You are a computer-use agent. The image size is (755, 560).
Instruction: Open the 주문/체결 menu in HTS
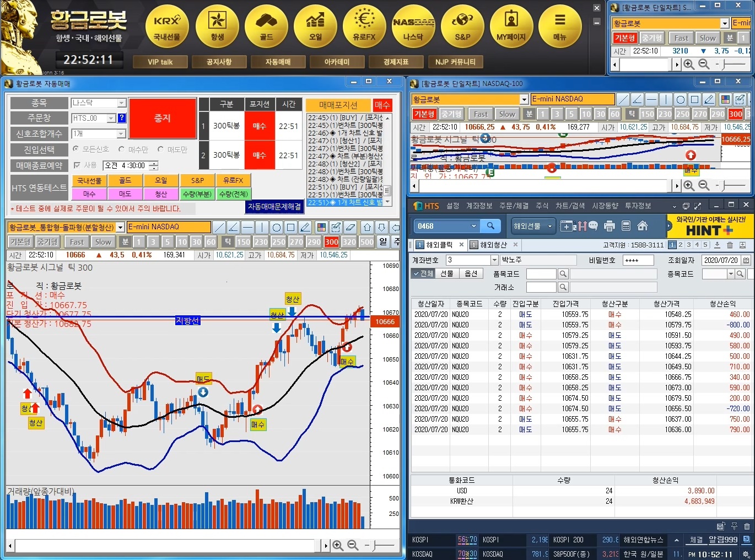point(514,206)
